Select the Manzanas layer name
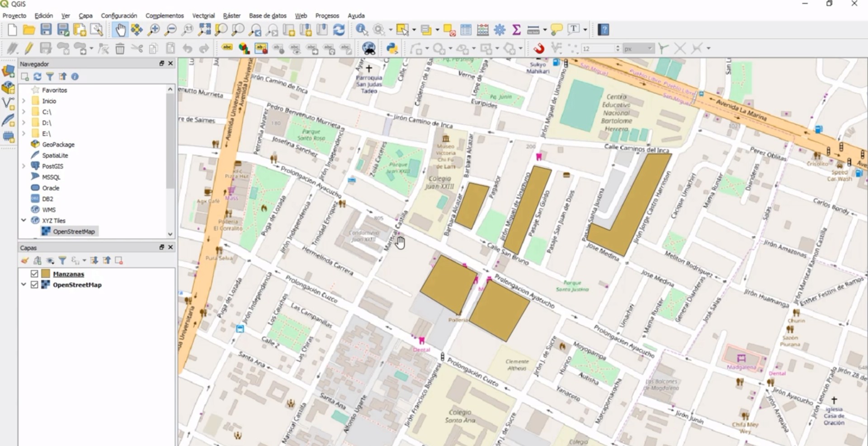 coord(69,274)
